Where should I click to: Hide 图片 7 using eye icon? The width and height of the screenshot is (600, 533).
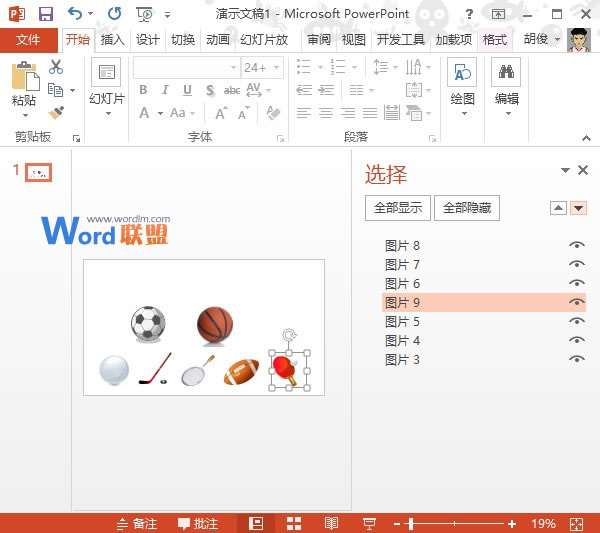tap(577, 264)
